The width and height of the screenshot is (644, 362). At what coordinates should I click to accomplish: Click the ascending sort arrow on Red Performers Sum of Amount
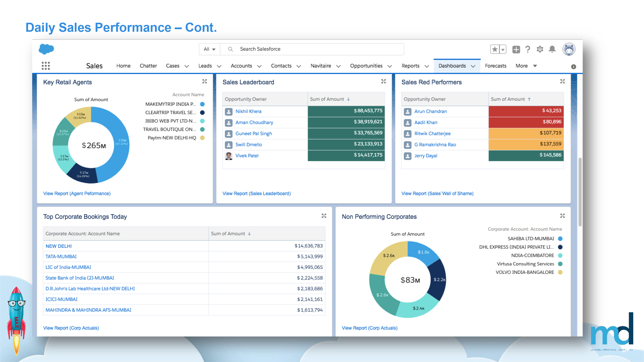click(529, 99)
